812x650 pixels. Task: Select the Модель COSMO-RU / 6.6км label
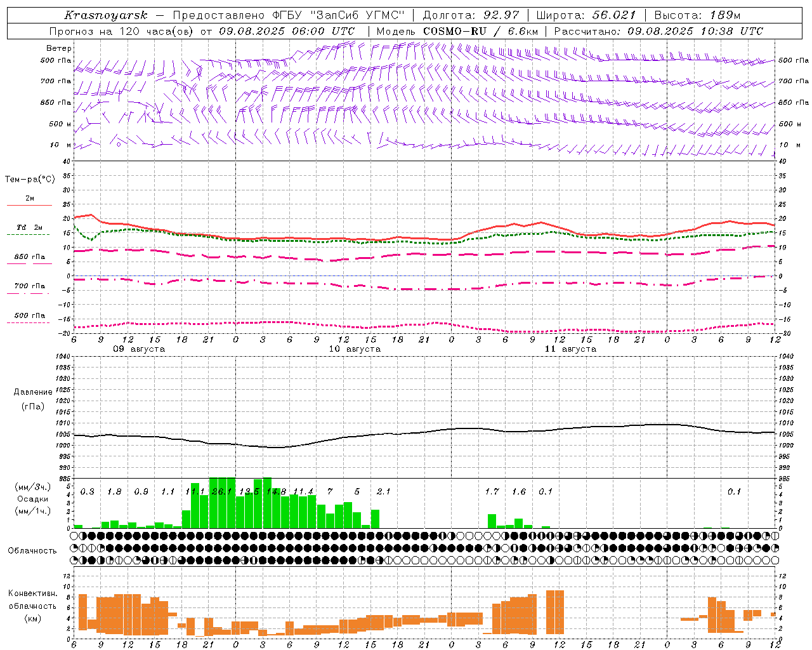point(457,31)
